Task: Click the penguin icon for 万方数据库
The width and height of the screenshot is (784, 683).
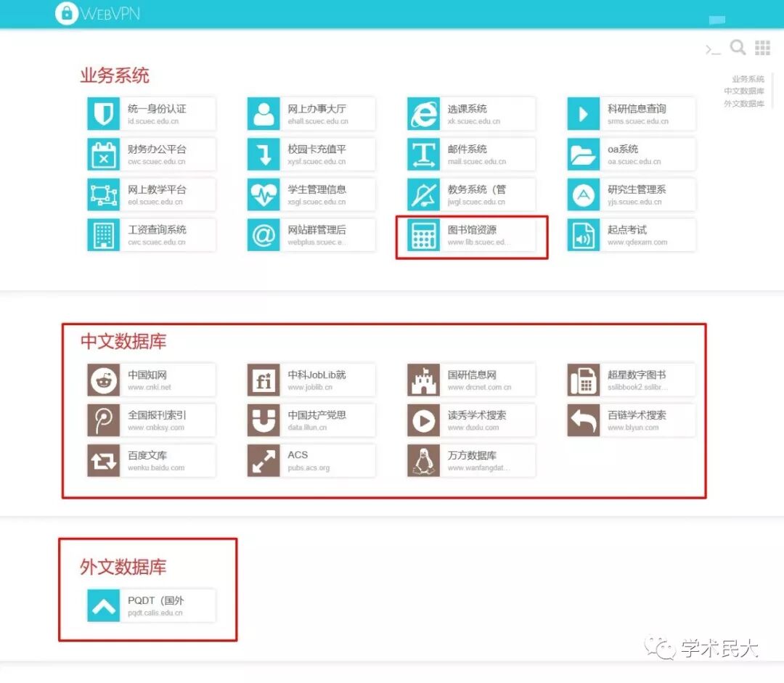Action: (x=423, y=460)
